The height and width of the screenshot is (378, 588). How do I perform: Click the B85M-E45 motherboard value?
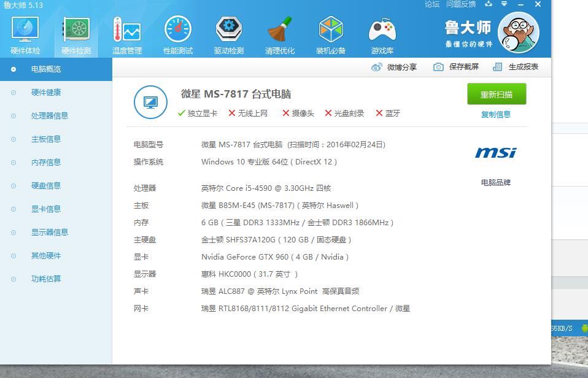pos(280,206)
